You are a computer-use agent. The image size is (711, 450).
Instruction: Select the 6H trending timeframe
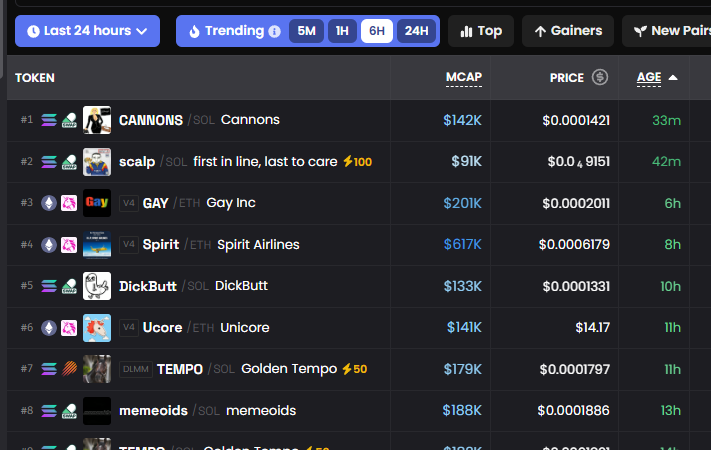[377, 31]
